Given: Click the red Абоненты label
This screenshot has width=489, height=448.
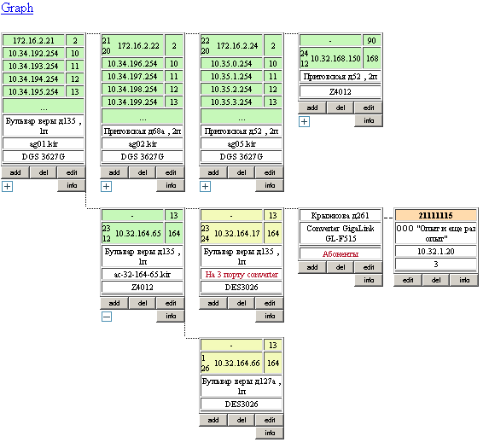Looking at the screenshot, I should 341,254.
